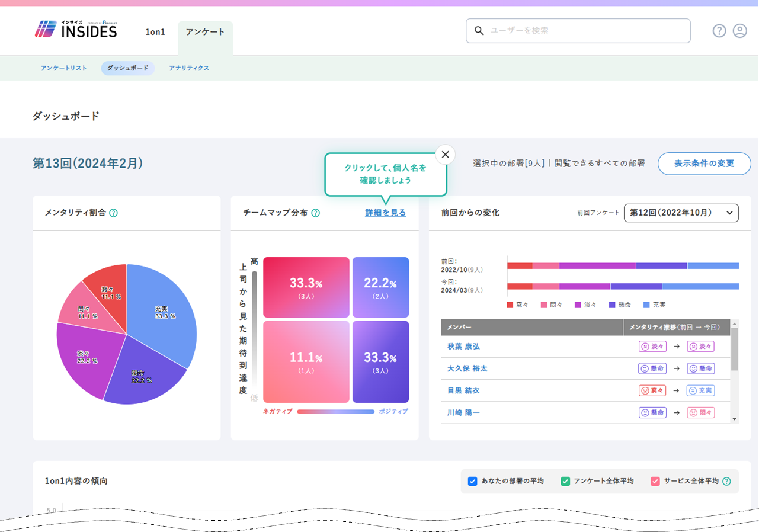
Task: Click the 表示条件の変更 button
Action: (x=704, y=164)
